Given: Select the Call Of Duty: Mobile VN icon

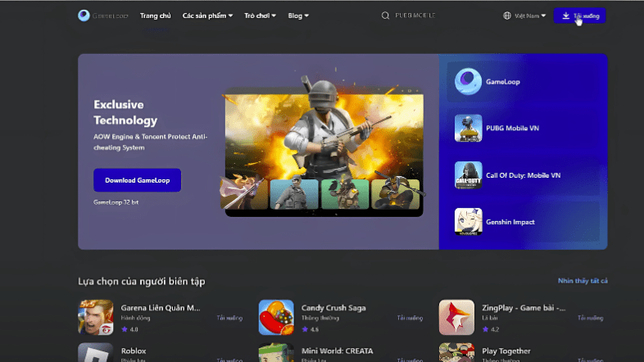Looking at the screenshot, I should pos(468,175).
